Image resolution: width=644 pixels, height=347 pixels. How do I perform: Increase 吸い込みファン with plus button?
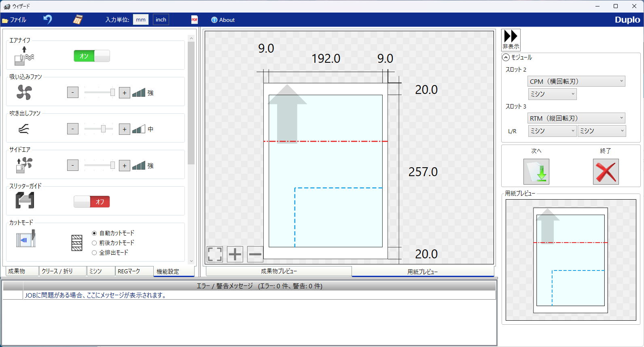(125, 93)
